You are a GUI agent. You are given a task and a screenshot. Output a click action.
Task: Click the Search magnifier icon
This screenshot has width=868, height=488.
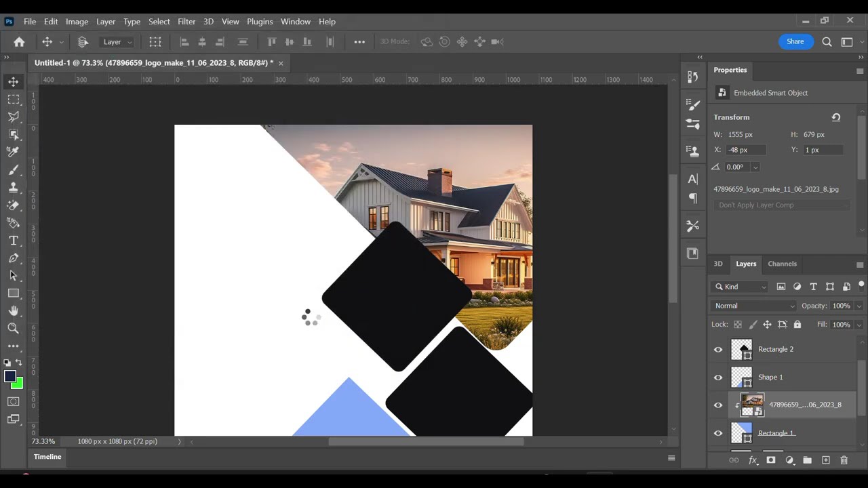[827, 42]
